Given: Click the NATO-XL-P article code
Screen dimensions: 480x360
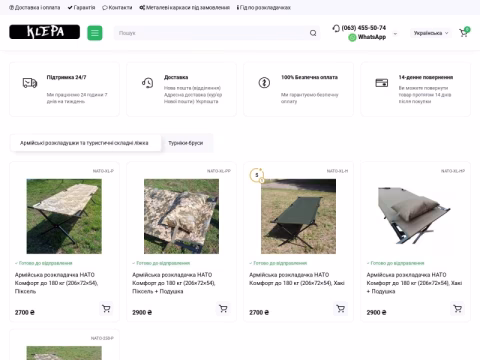Looking at the screenshot, I should [x=103, y=171].
